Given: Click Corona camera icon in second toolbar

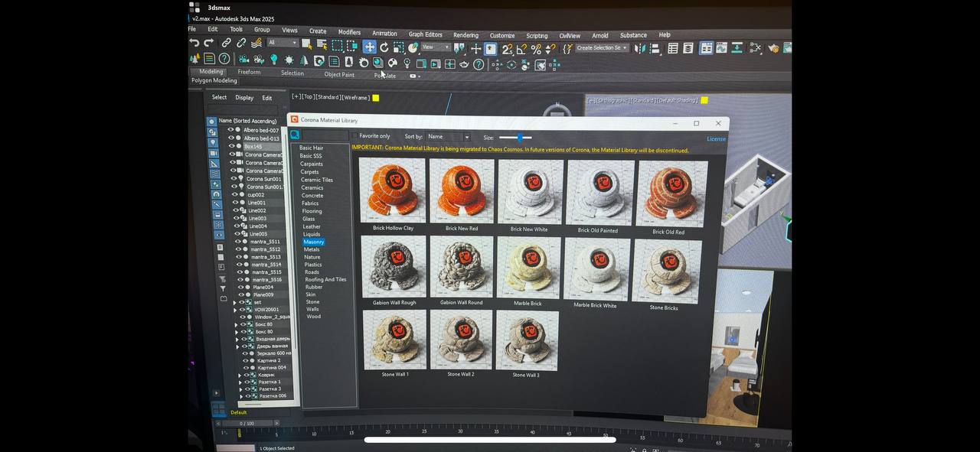Looking at the screenshot, I should [243, 59].
